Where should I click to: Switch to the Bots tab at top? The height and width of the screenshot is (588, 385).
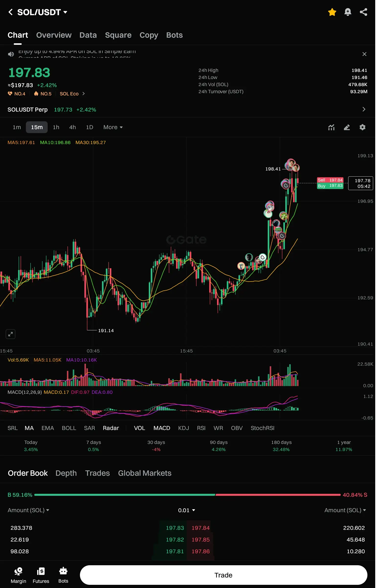[174, 35]
